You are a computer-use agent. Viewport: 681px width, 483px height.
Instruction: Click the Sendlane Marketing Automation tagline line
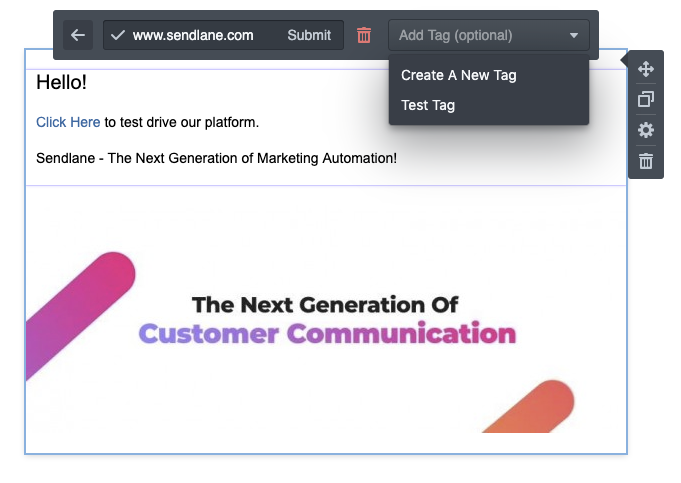[x=216, y=158]
